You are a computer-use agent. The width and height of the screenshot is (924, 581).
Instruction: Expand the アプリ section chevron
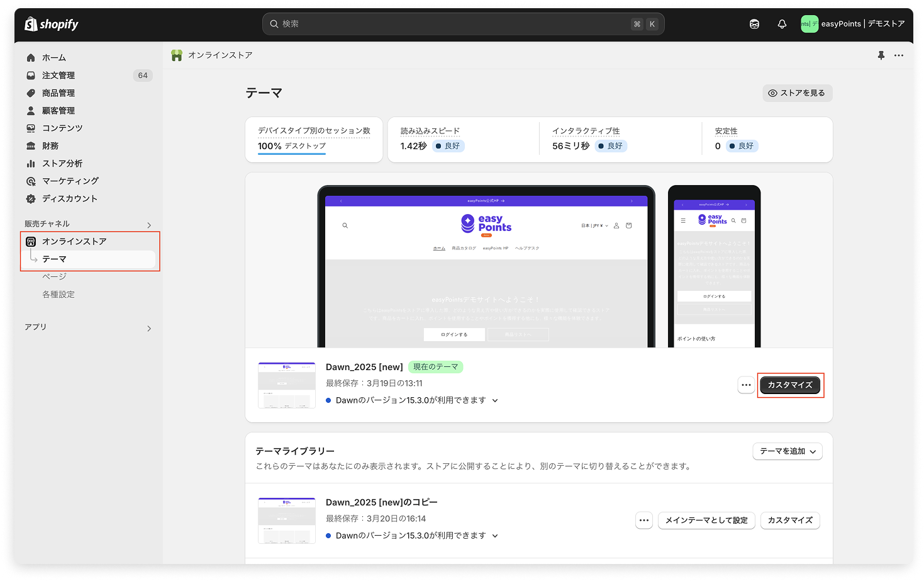tap(149, 329)
